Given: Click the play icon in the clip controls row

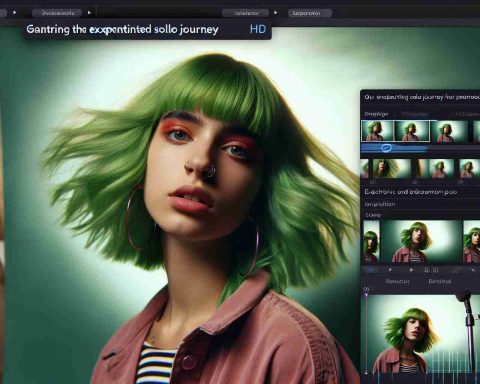Looking at the screenshot, I should pos(411,270).
